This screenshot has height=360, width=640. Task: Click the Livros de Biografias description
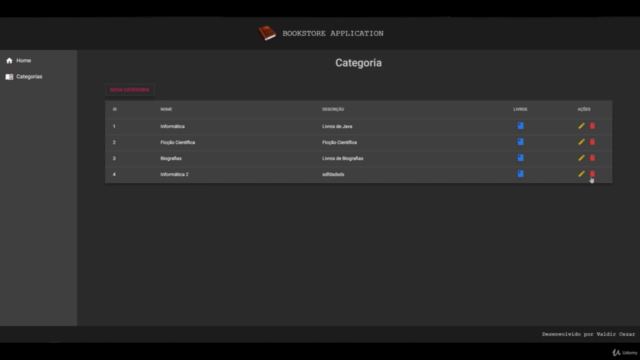click(x=342, y=158)
